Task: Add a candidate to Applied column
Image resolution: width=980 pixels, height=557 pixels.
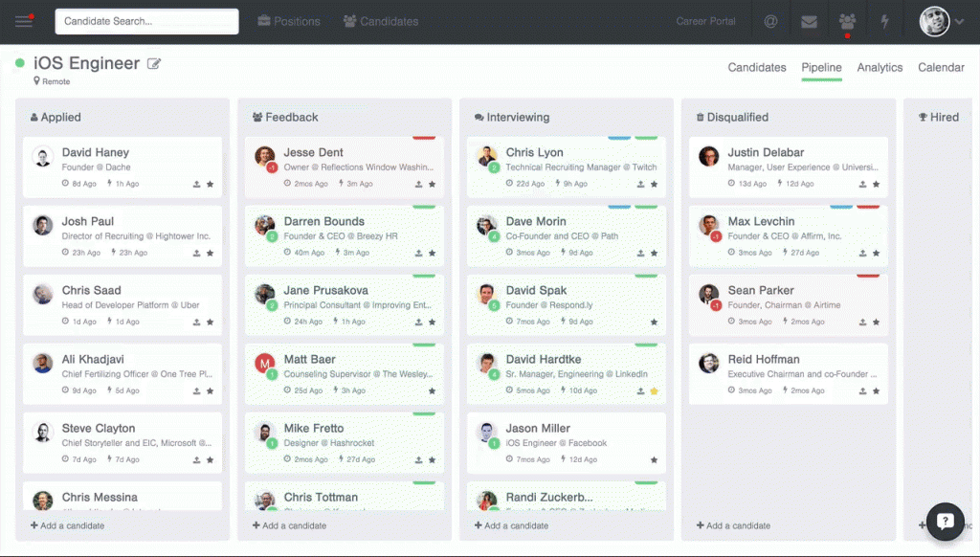Action: (x=68, y=525)
